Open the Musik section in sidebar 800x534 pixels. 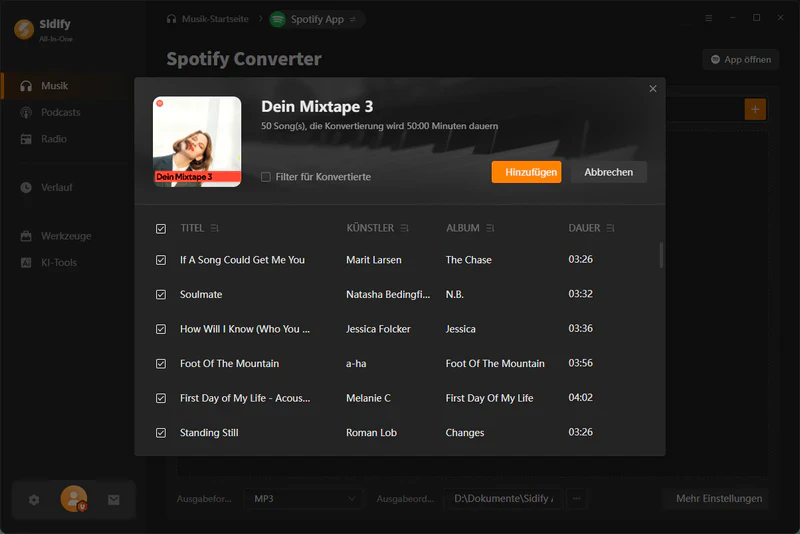[x=66, y=86]
